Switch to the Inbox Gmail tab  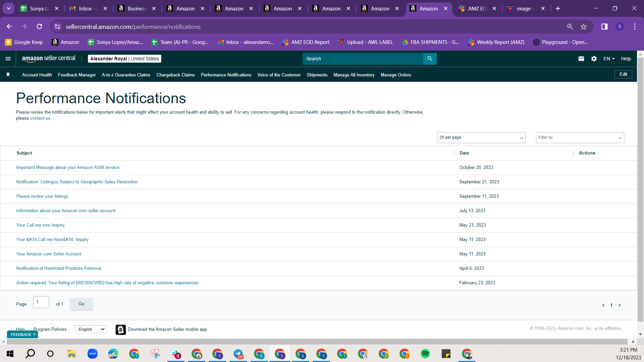88,9
